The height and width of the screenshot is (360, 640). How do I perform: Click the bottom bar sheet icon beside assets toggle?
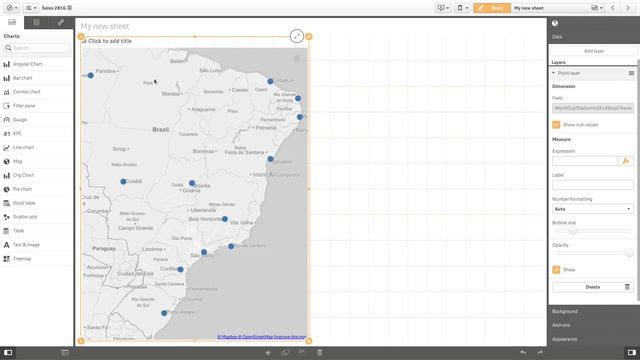pyautogui.click(x=65, y=352)
